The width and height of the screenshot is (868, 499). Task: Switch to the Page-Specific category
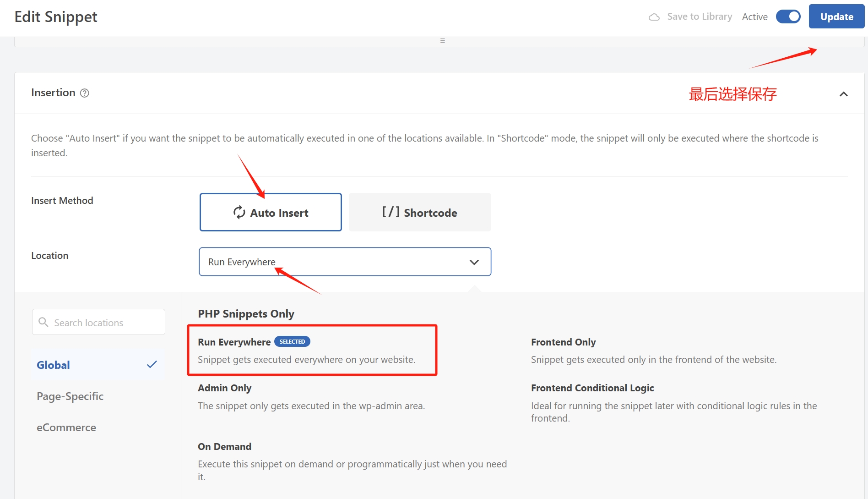pos(70,396)
